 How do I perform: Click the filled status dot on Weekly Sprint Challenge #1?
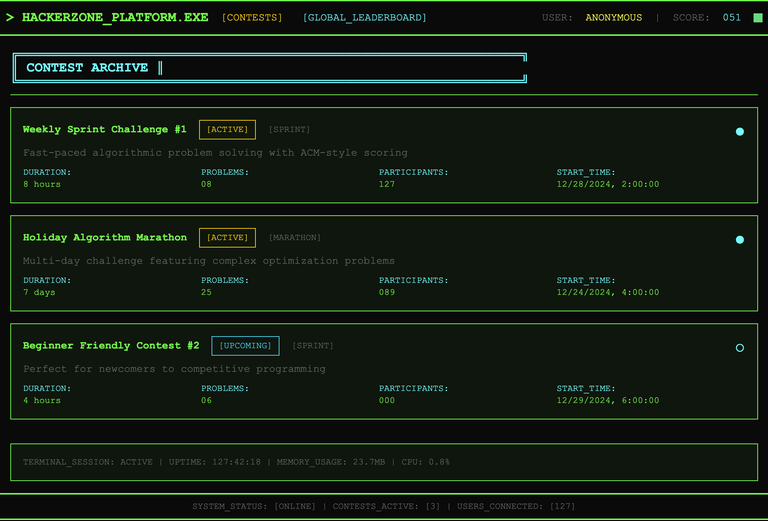pos(740,131)
